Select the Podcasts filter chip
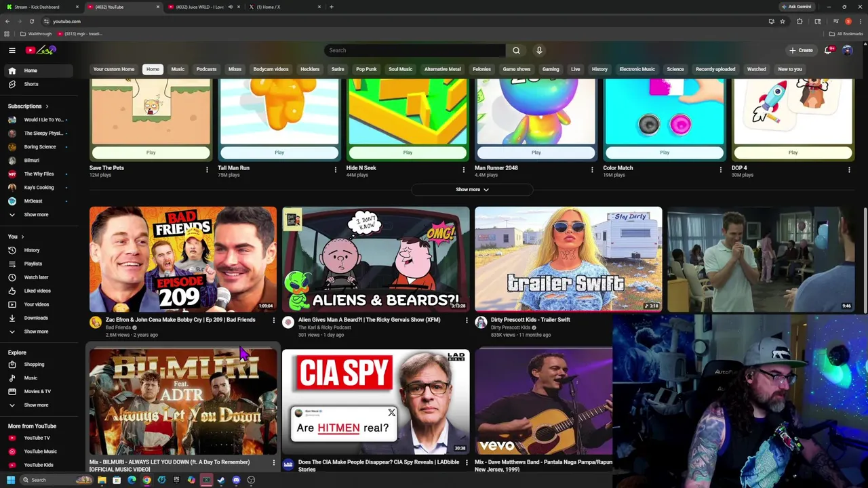 pos(206,69)
